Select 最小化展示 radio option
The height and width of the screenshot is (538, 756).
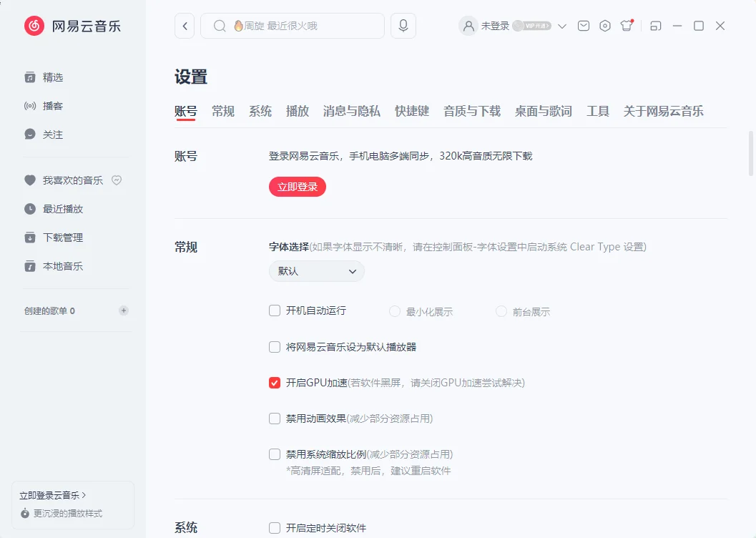[394, 311]
